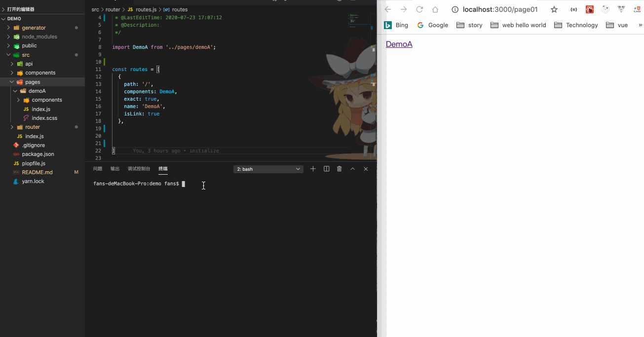Image resolution: width=644 pixels, height=337 pixels.
Task: Open the red React developer extension
Action: [x=589, y=9]
